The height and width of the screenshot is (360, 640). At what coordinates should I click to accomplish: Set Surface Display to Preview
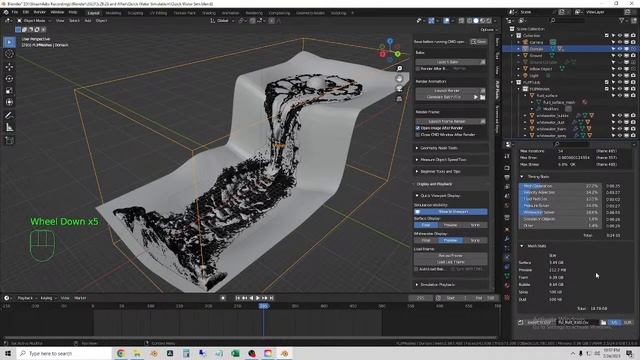(450, 225)
